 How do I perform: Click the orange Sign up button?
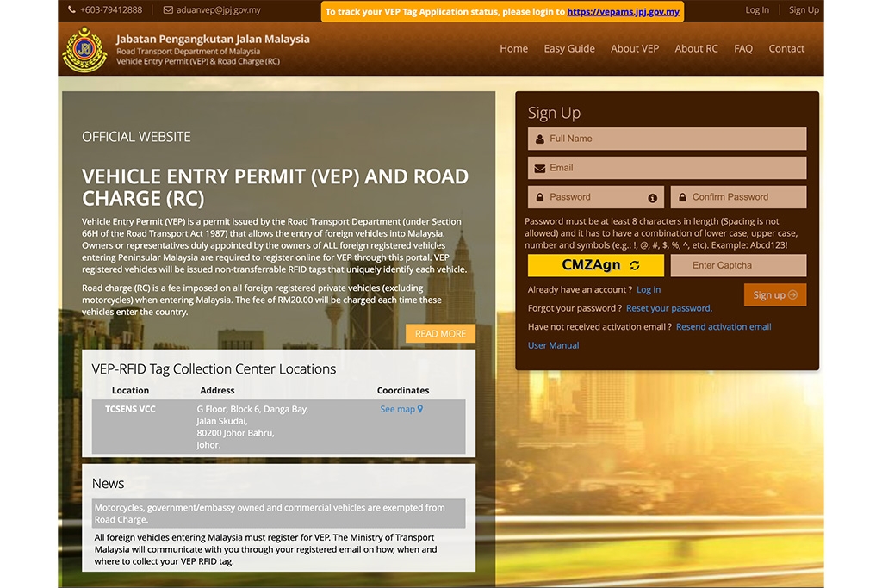pyautogui.click(x=775, y=294)
